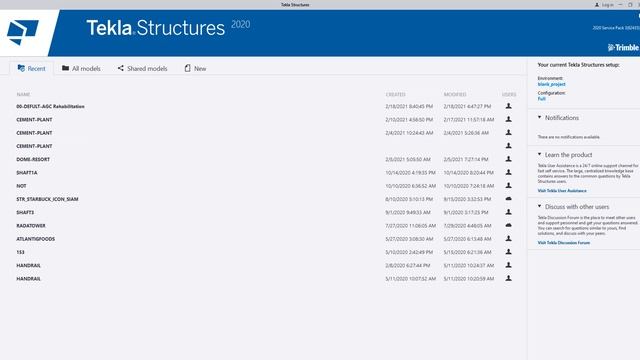Open the Recent tab
Image resolution: width=640 pixels, height=360 pixels.
31,69
